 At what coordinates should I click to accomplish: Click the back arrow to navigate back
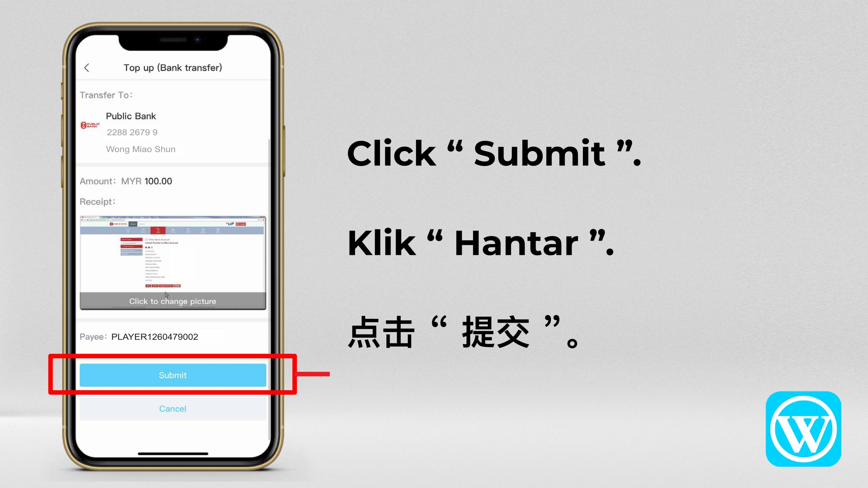(87, 67)
